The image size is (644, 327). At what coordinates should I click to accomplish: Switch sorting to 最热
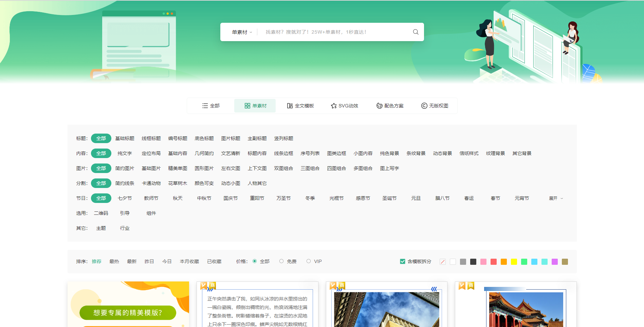coord(114,261)
